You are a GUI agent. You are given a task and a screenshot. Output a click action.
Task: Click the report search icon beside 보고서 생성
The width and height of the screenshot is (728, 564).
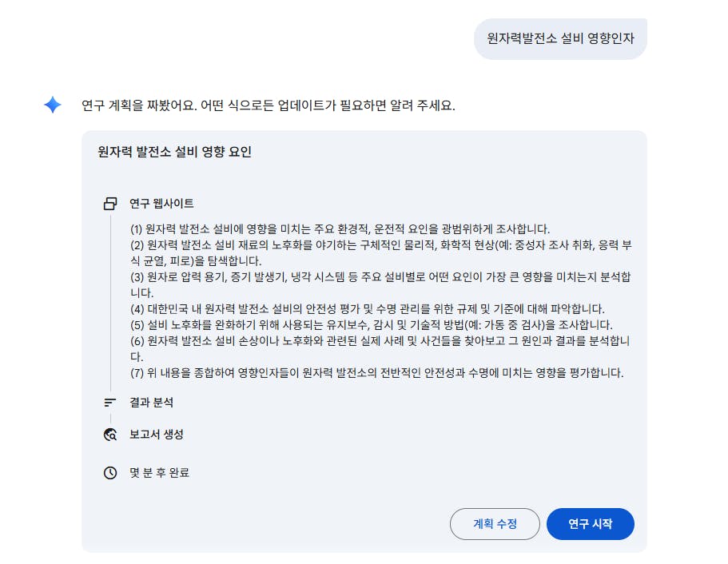coord(109,435)
